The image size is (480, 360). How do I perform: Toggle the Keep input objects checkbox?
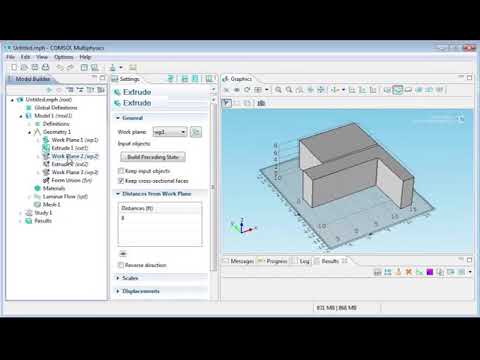(x=121, y=171)
